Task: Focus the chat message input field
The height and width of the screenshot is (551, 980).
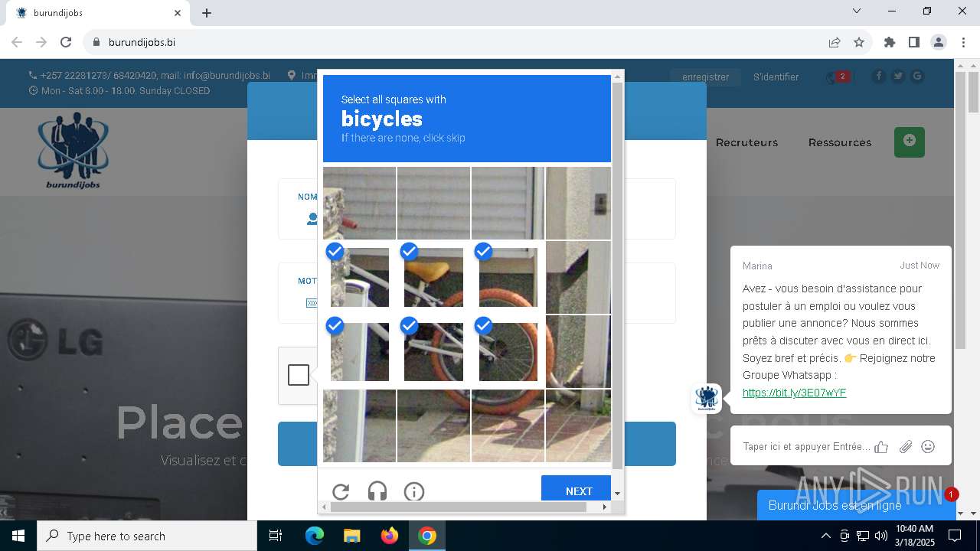Action: pyautogui.click(x=806, y=447)
